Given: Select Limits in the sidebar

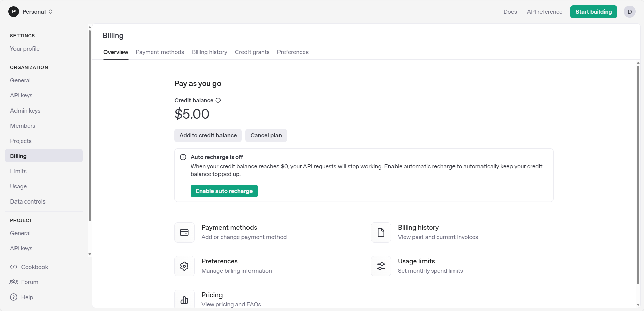Looking at the screenshot, I should tap(18, 171).
